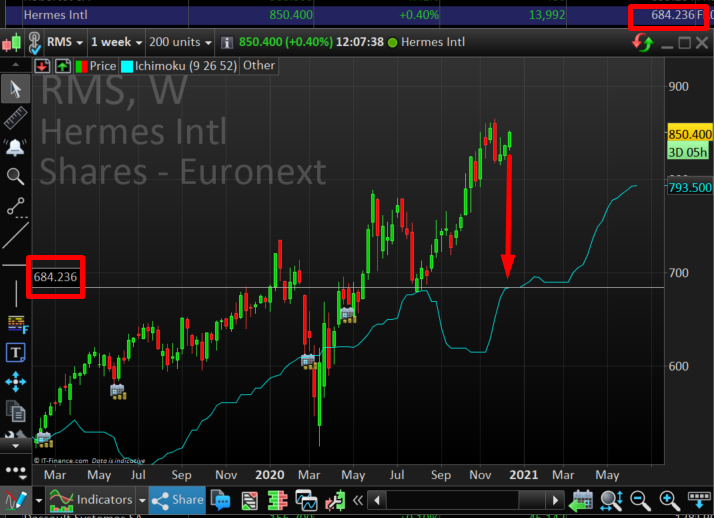714x518 pixels.
Task: Click the Indicators button
Action: click(x=91, y=501)
